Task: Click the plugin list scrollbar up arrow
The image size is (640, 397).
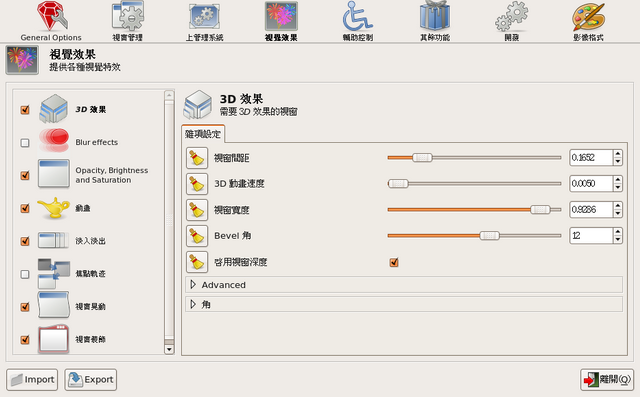Action: point(169,95)
